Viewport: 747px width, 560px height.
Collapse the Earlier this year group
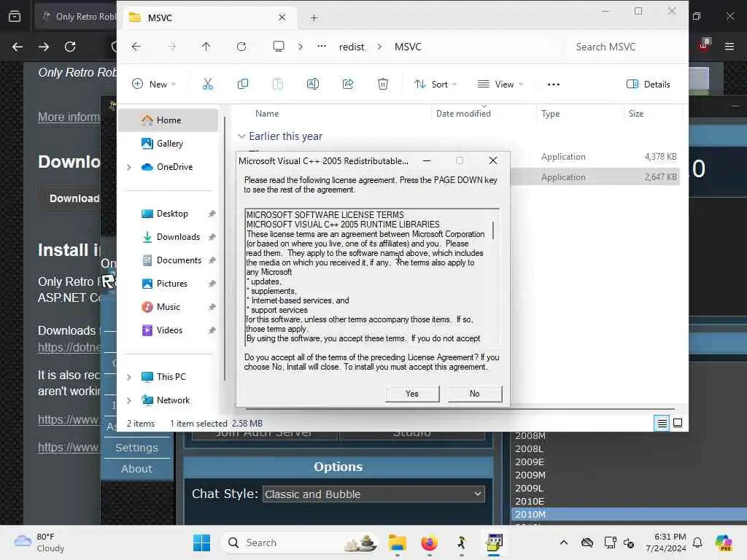[x=241, y=136]
